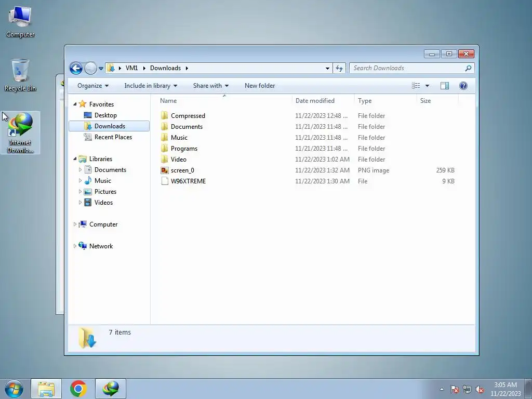The height and width of the screenshot is (399, 532).
Task: Open the address bar history dropdown
Action: click(x=327, y=68)
